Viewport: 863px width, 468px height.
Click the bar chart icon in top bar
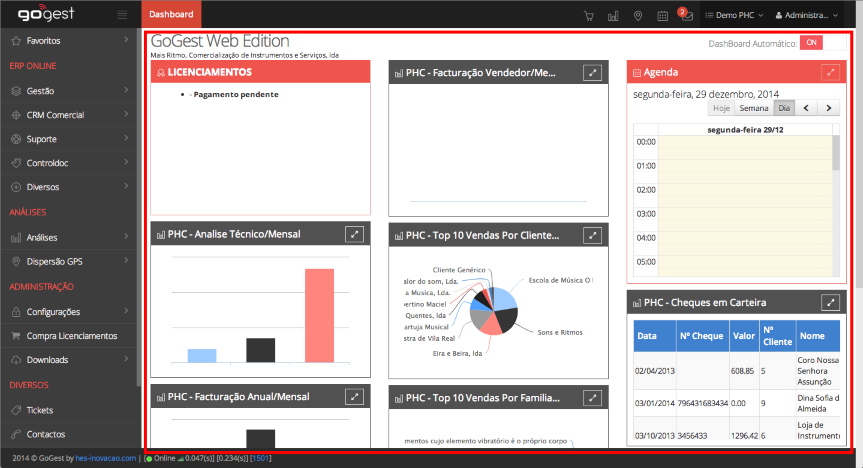pyautogui.click(x=613, y=16)
